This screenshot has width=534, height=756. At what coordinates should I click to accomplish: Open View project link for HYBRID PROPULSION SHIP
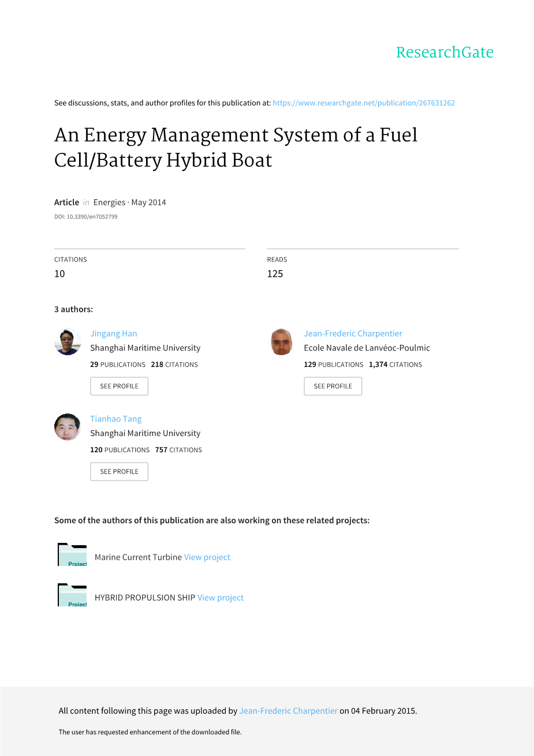tap(221, 598)
